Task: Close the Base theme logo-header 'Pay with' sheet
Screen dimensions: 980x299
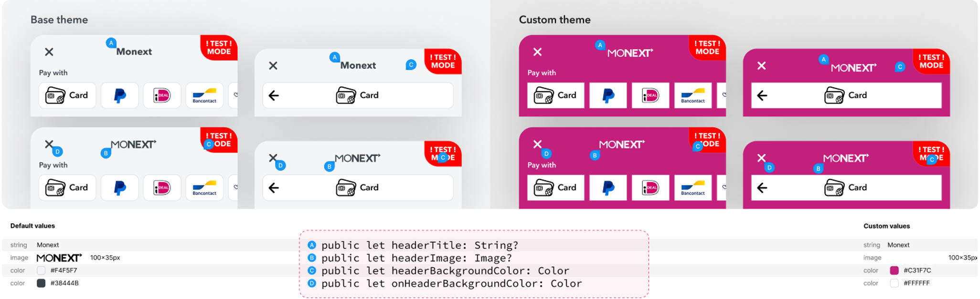Action: pyautogui.click(x=49, y=144)
